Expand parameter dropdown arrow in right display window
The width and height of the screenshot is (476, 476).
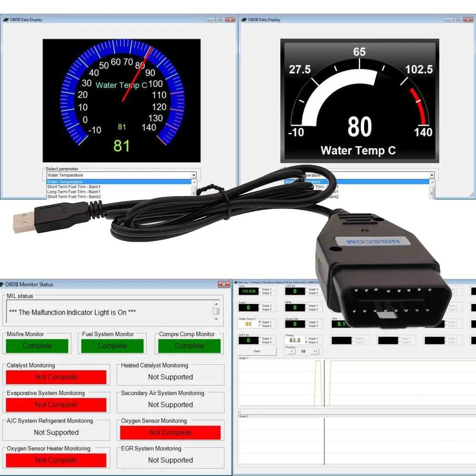432,175
